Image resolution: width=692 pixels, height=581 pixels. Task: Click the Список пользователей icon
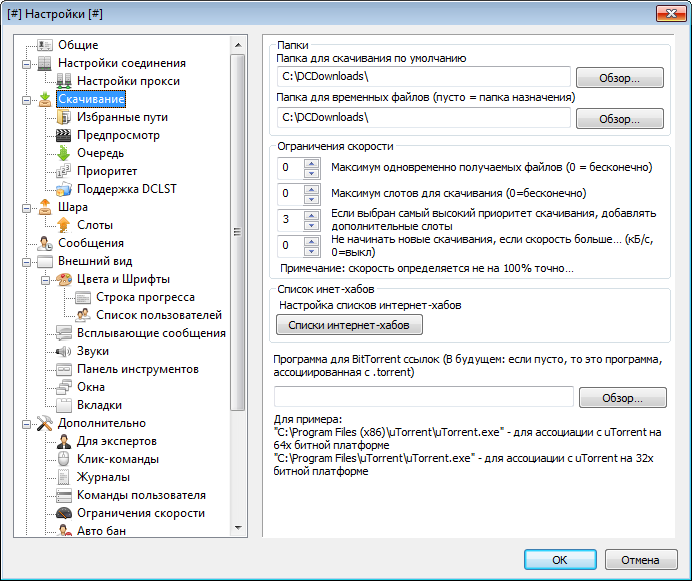tap(83, 315)
